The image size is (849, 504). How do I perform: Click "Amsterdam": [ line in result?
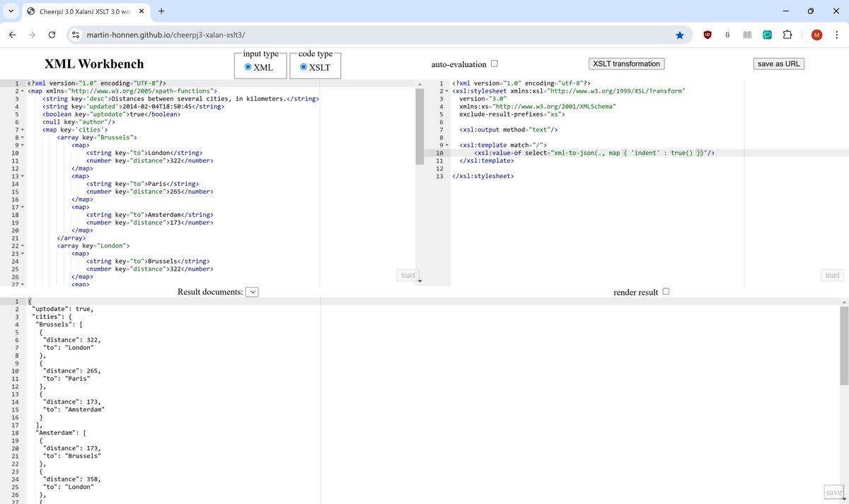tap(59, 432)
